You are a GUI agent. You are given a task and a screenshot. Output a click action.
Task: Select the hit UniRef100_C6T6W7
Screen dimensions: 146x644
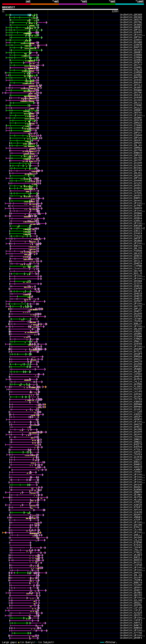point(131,319)
